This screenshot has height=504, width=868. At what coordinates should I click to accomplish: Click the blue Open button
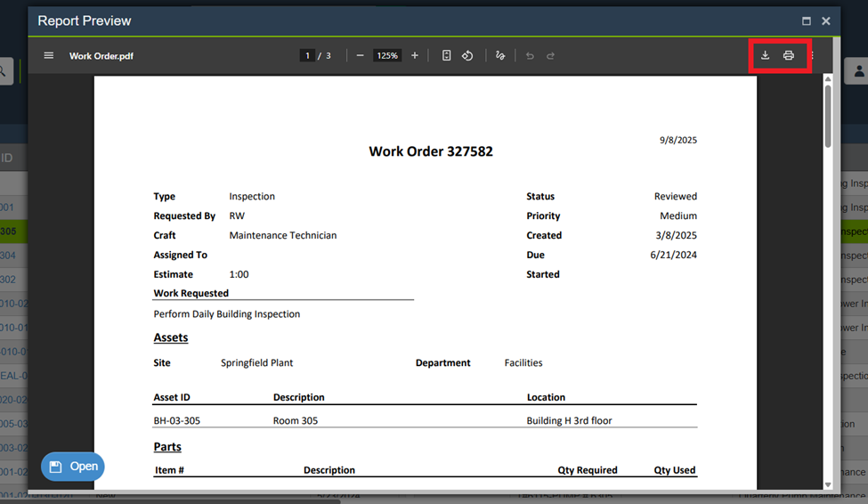tap(73, 467)
